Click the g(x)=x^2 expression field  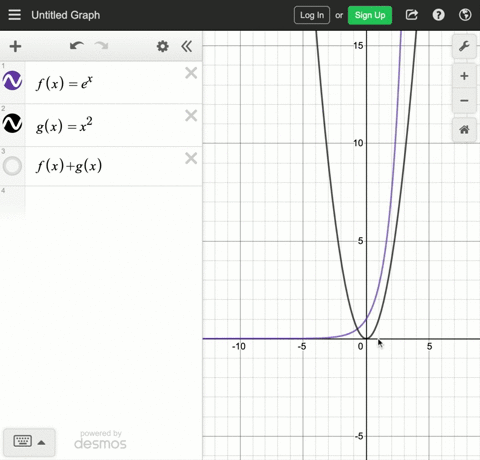click(113, 125)
